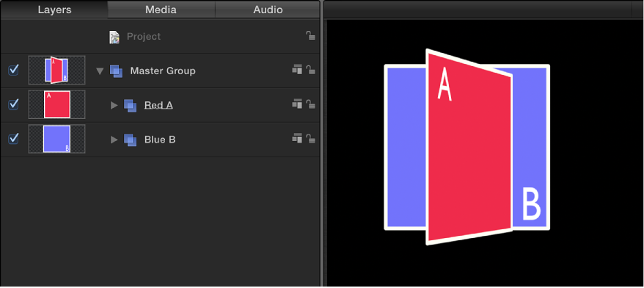This screenshot has width=644, height=288.
Task: Toggle the Master Group 2D/3D icon
Action: pyautogui.click(x=297, y=70)
